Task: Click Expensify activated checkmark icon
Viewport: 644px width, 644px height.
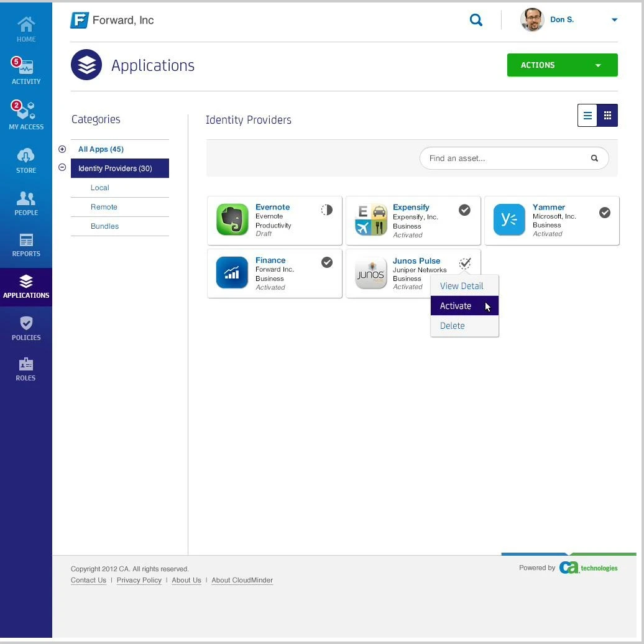Action: tap(464, 210)
